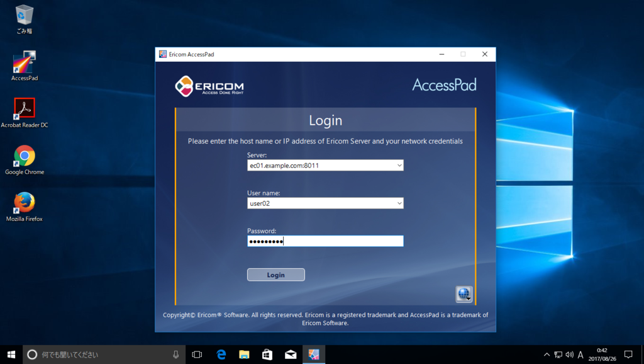The image size is (644, 364).
Task: Select the Recycle Bin desktop icon
Action: click(25, 20)
